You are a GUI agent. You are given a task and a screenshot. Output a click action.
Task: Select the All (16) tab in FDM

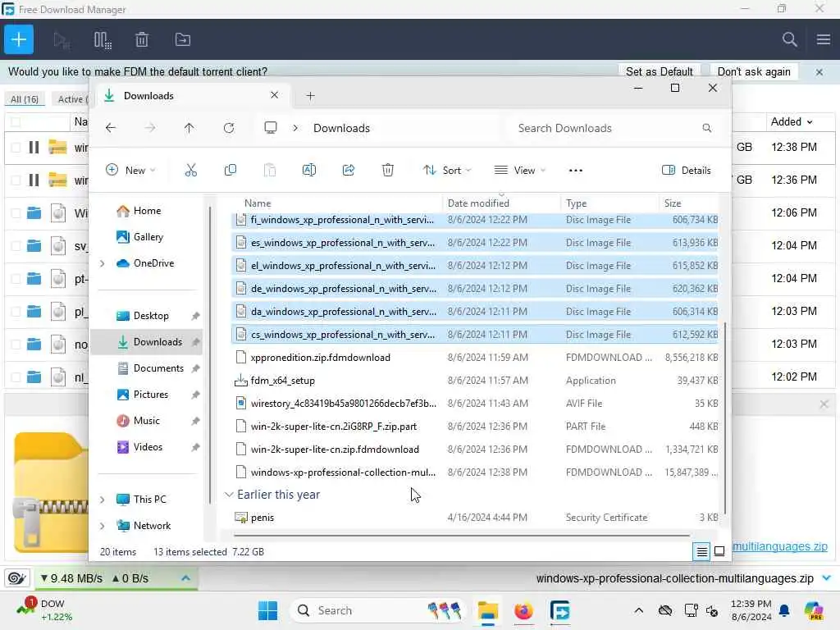(25, 99)
